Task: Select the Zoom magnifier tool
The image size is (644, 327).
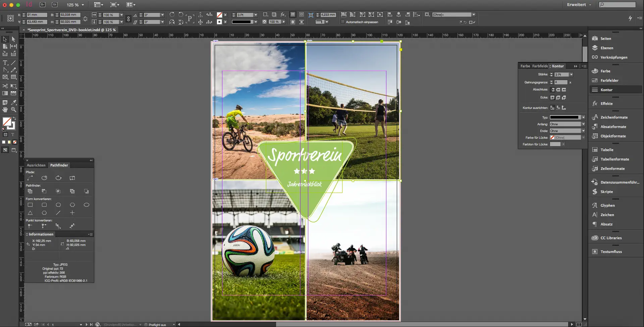Action: (x=13, y=110)
